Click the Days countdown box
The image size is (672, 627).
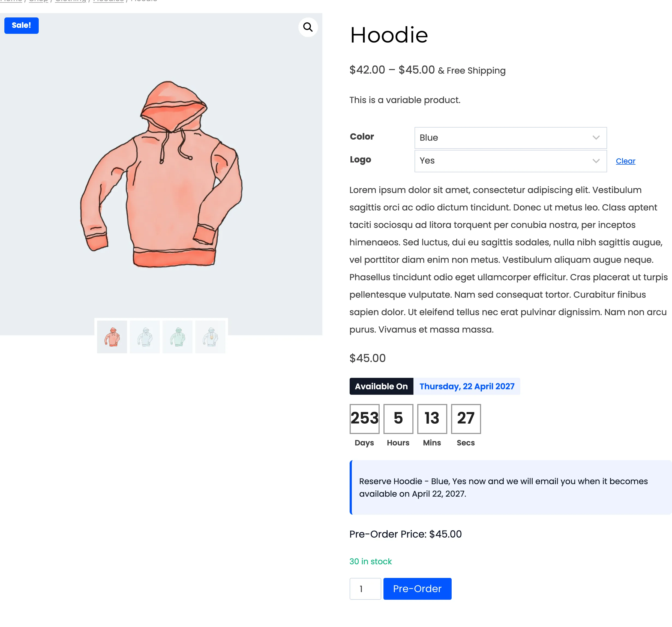[364, 418]
